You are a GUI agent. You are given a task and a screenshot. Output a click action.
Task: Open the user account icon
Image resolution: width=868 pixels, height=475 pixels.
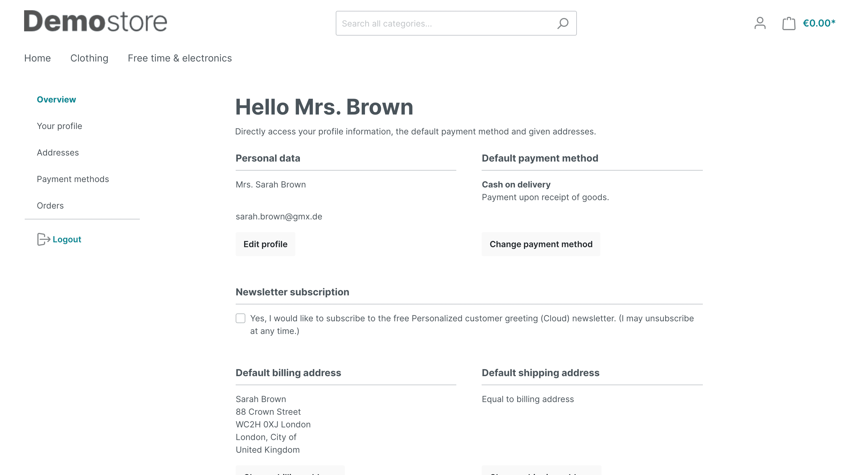point(760,23)
